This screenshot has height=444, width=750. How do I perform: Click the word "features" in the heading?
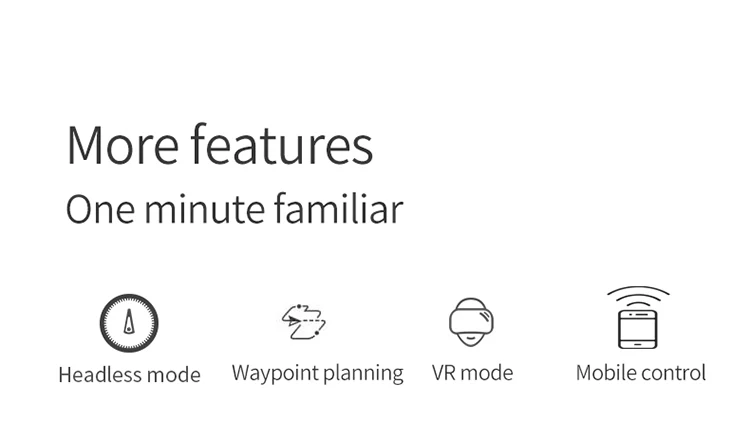pos(282,144)
